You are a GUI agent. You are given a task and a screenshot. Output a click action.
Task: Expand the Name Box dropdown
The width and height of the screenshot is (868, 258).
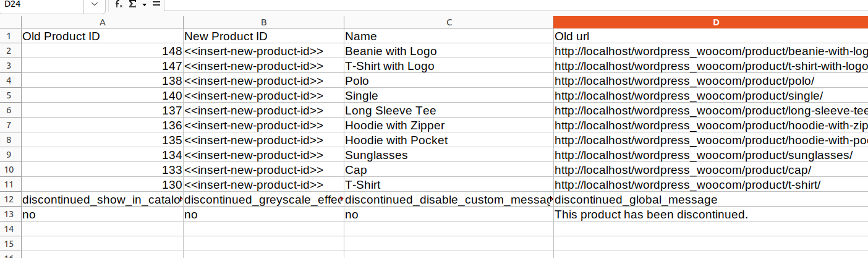(x=94, y=4)
